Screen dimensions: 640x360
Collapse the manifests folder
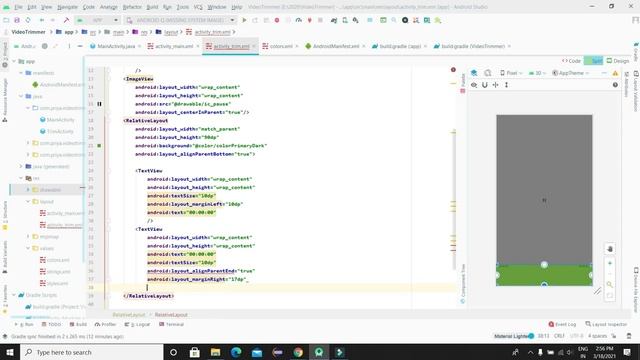pos(21,73)
